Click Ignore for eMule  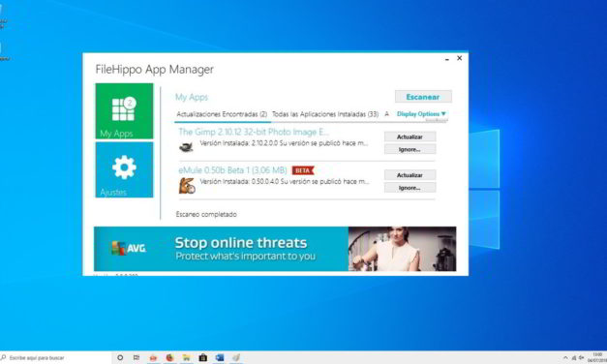point(410,188)
